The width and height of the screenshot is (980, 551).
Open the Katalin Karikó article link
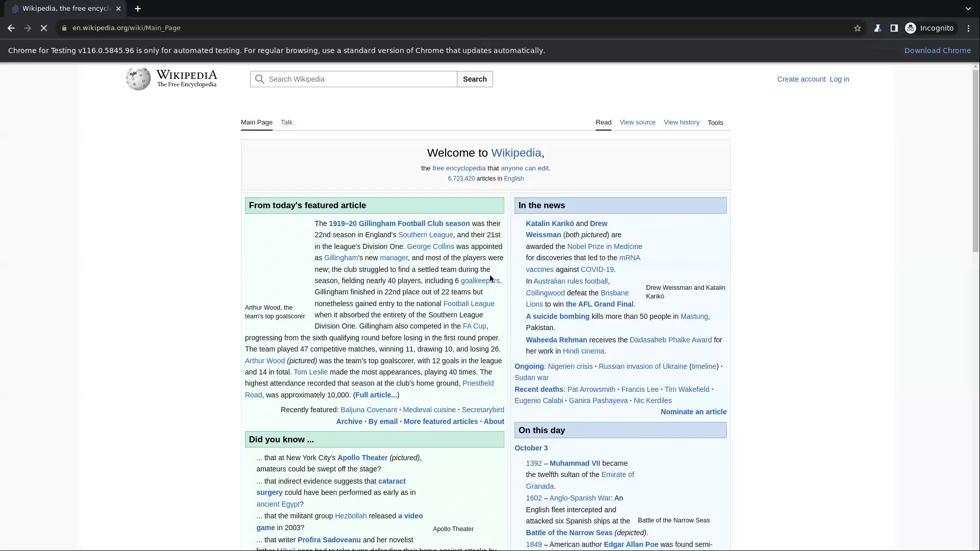click(x=550, y=223)
